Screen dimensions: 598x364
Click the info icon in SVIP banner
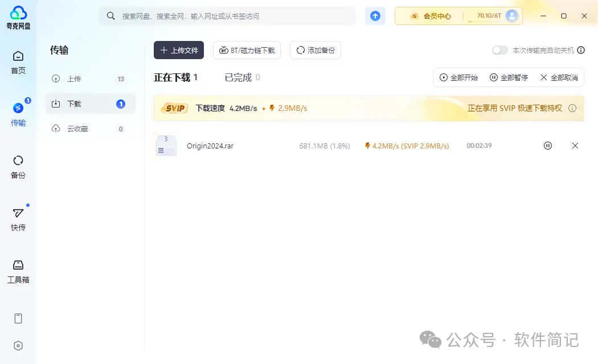572,108
